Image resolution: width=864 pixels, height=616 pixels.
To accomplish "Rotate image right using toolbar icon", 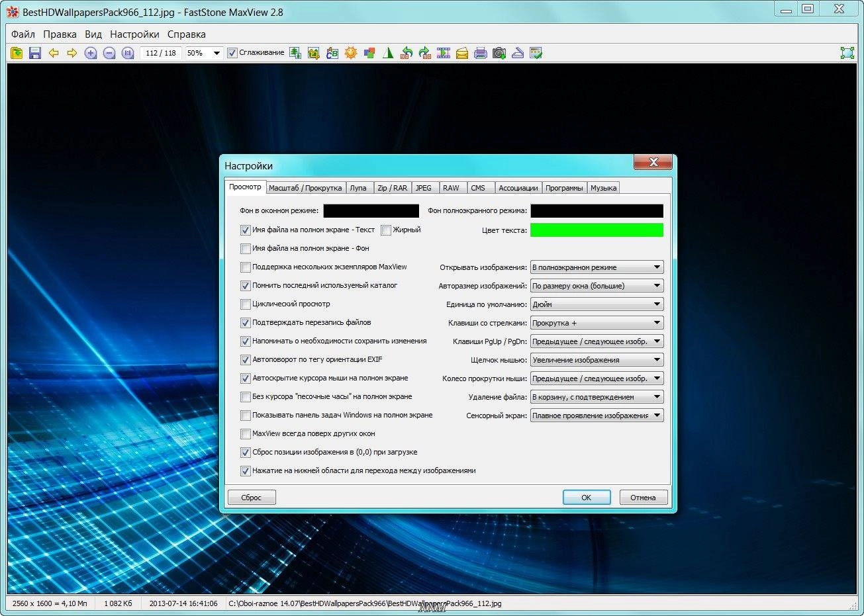I will (425, 53).
